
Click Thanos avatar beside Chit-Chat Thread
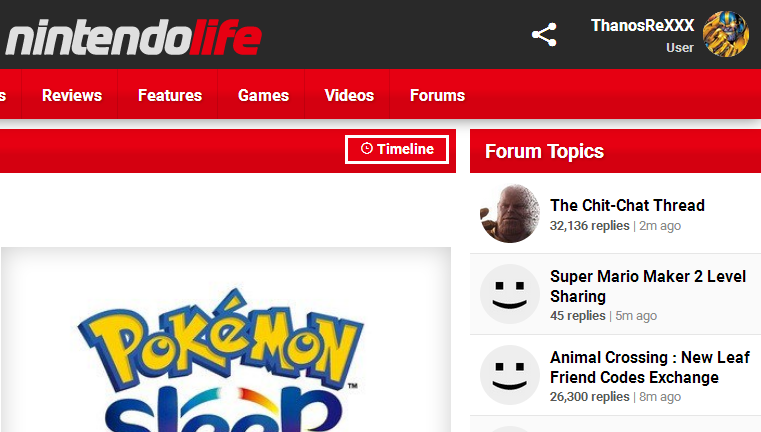(x=510, y=213)
